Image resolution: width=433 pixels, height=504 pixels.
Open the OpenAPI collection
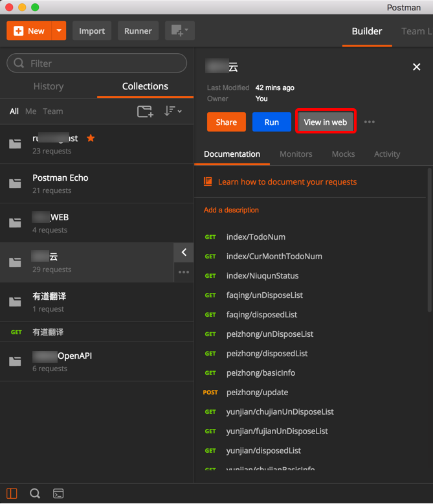click(x=96, y=361)
